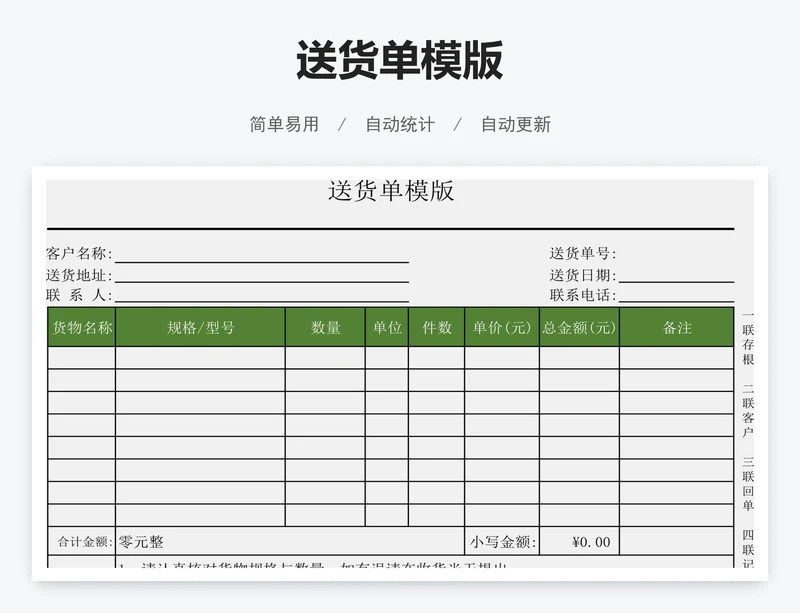The image size is (800, 613).
Task: Click the first empty cell under 备注
Action: pyautogui.click(x=677, y=358)
